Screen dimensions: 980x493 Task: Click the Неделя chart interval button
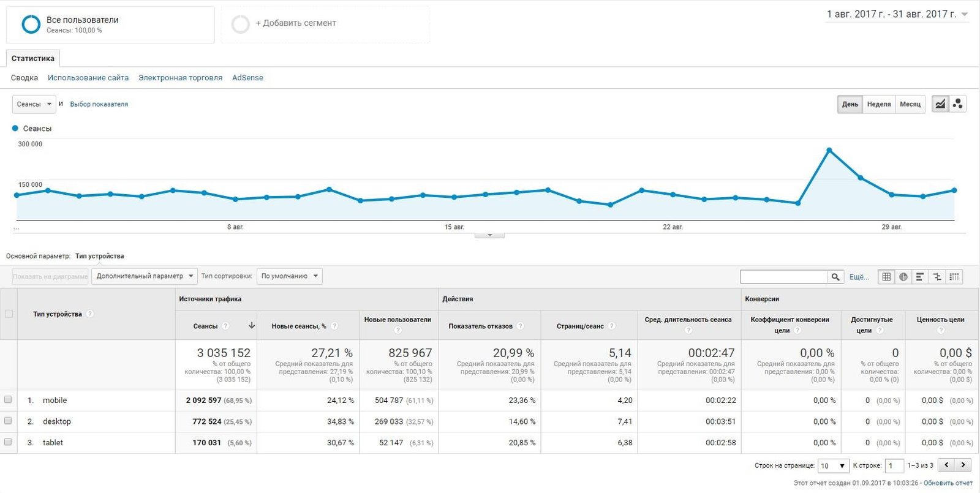point(879,104)
